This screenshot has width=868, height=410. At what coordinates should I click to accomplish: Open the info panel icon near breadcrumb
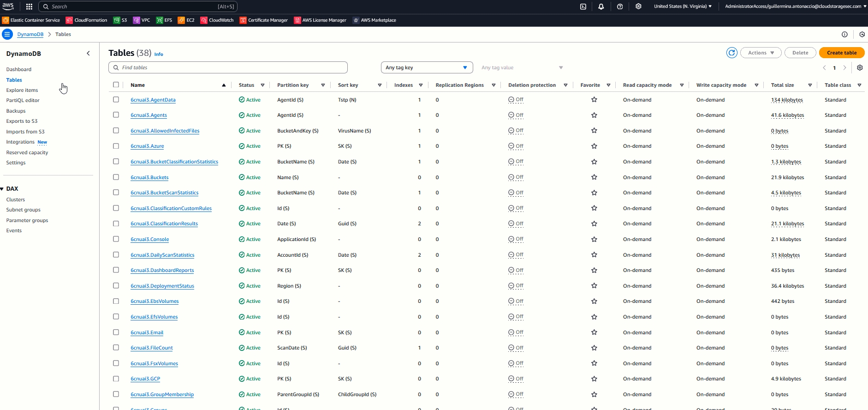pyautogui.click(x=845, y=34)
